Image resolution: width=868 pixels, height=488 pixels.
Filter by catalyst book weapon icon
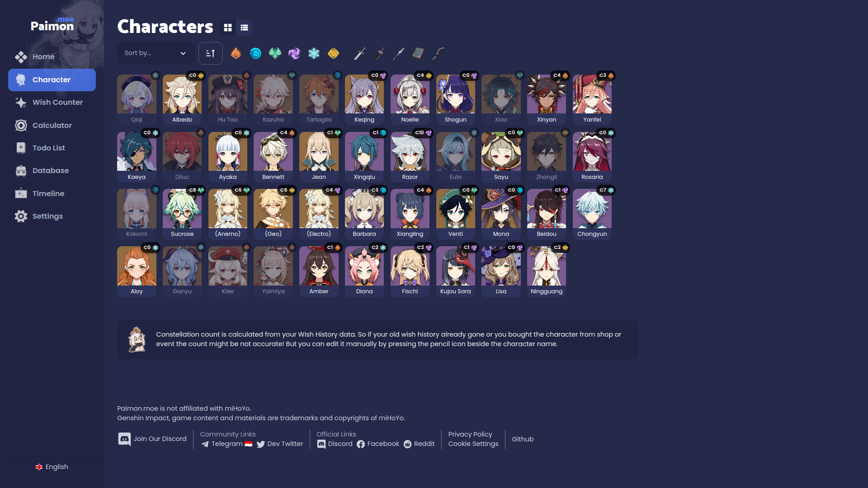[418, 53]
